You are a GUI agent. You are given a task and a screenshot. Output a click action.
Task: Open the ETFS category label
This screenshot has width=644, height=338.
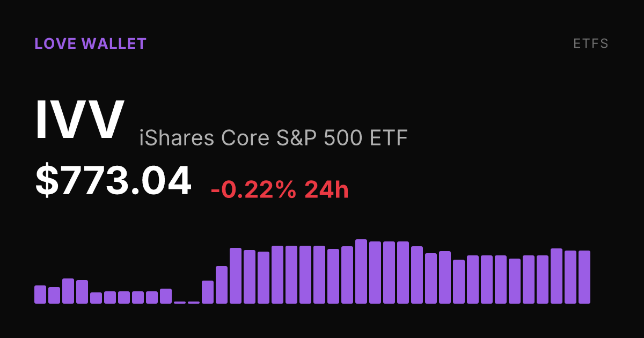tap(591, 44)
